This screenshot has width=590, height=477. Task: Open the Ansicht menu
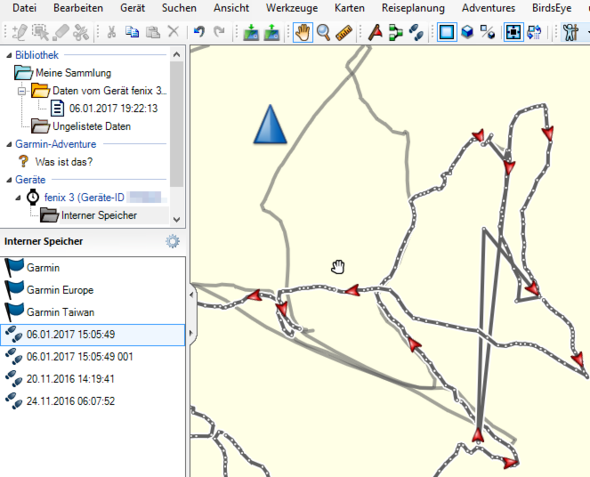pyautogui.click(x=231, y=8)
